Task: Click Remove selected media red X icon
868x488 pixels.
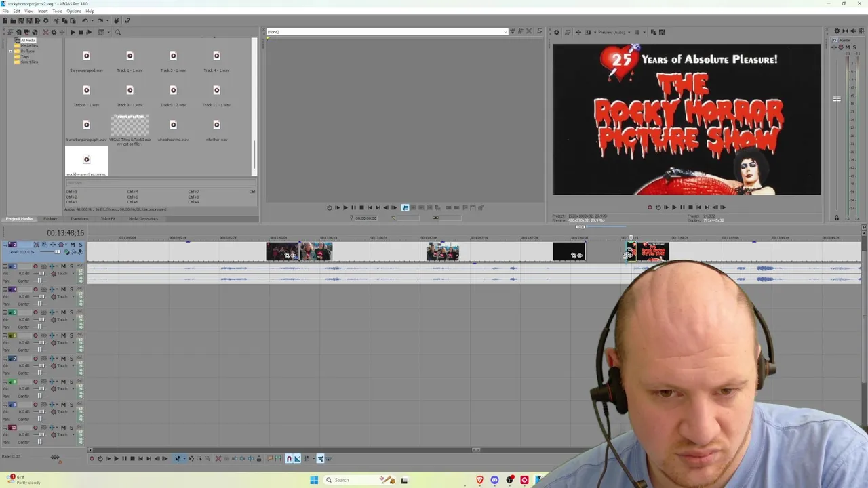Action: click(x=46, y=32)
